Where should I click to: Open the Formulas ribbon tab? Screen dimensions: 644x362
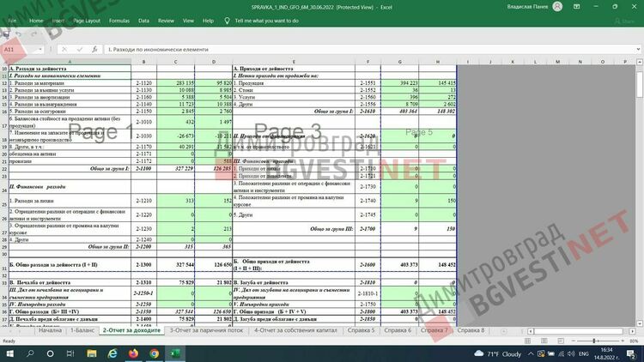(x=119, y=20)
